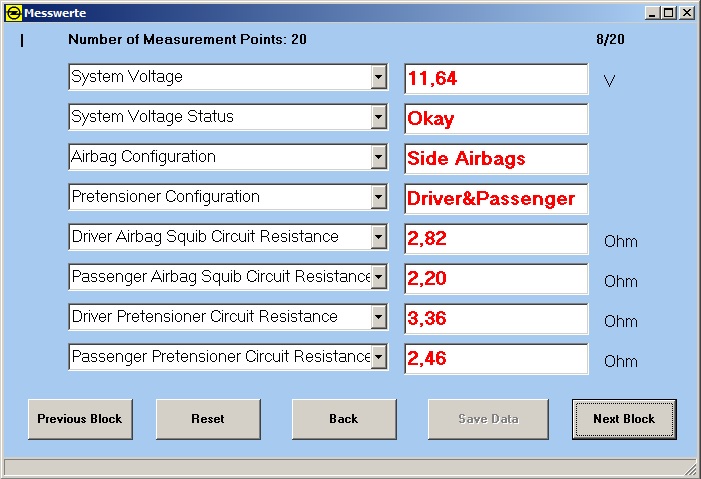The image size is (701, 479).
Task: Open Driver Airbag Squib Circuit Resistance dropdown
Action: point(378,238)
